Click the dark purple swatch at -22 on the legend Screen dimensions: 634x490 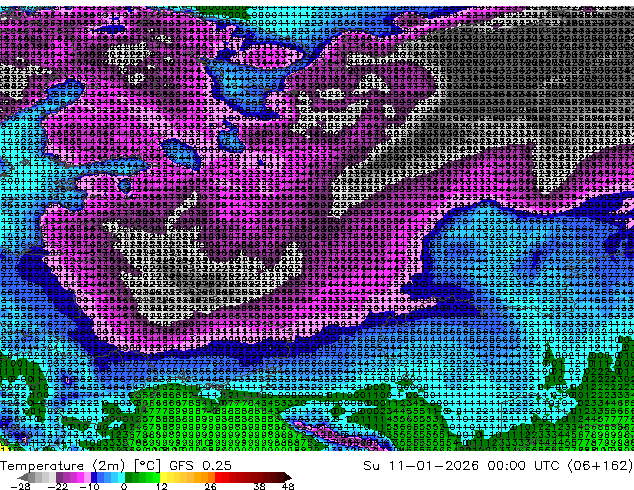[x=59, y=477]
